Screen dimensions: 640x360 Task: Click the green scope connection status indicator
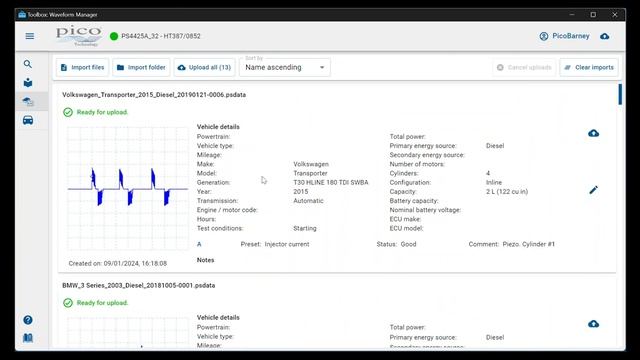point(114,36)
